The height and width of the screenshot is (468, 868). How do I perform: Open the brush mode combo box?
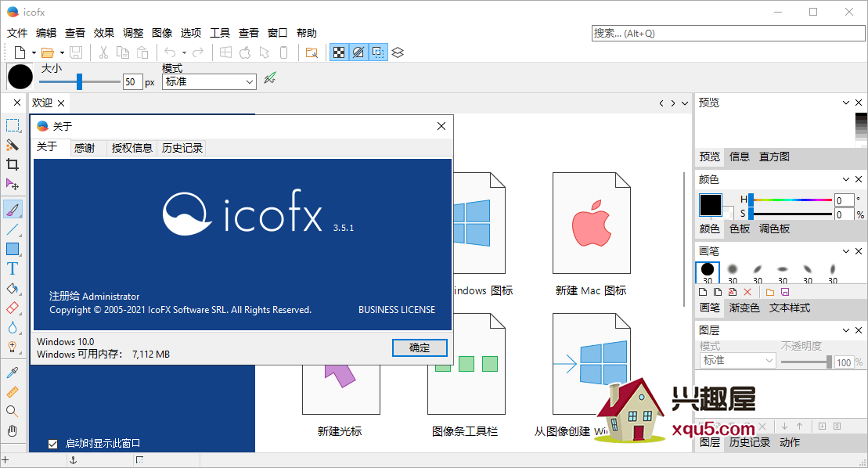(x=209, y=82)
